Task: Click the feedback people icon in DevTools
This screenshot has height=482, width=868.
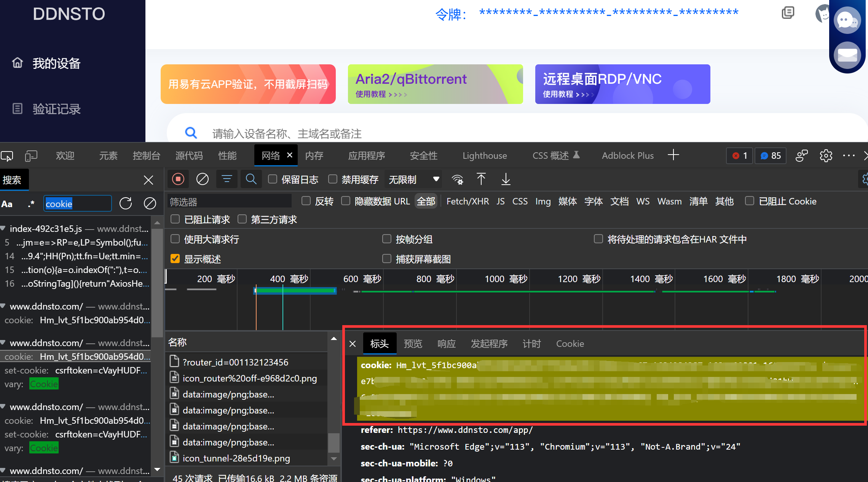Action: [801, 156]
